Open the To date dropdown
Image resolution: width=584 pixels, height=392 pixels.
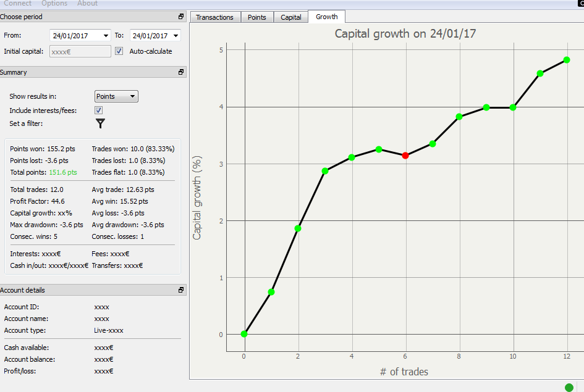click(x=176, y=36)
